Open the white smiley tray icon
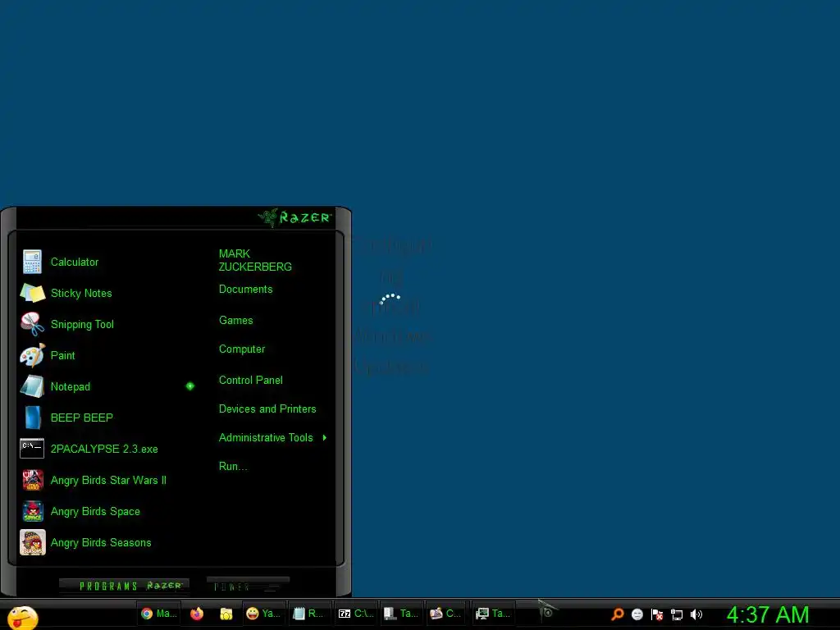This screenshot has width=840, height=630. (x=637, y=614)
